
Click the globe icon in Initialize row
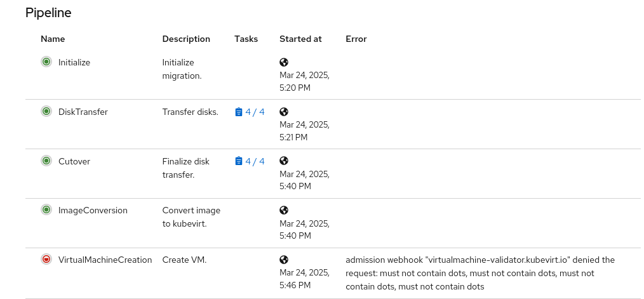pos(284,62)
